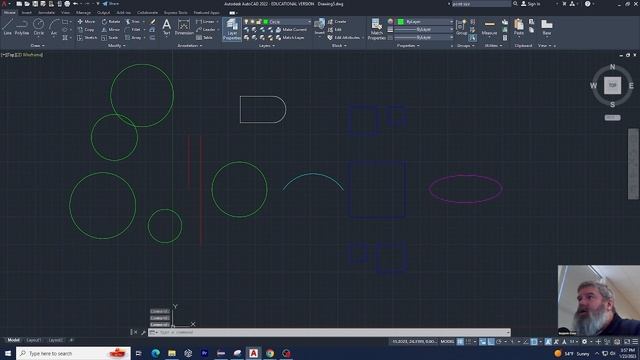Click Sign In
The width and height of the screenshot is (640, 360).
(x=531, y=4)
